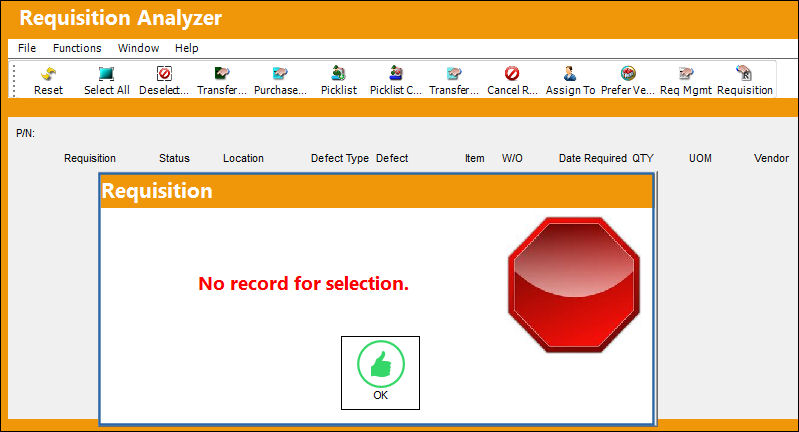Open the Functions menu
The image size is (799, 432).
77,48
